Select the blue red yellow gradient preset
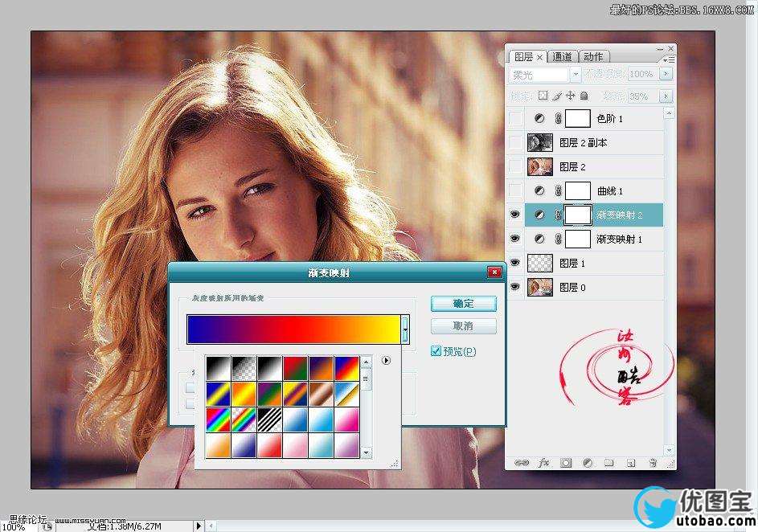This screenshot has width=758, height=532. click(x=347, y=369)
